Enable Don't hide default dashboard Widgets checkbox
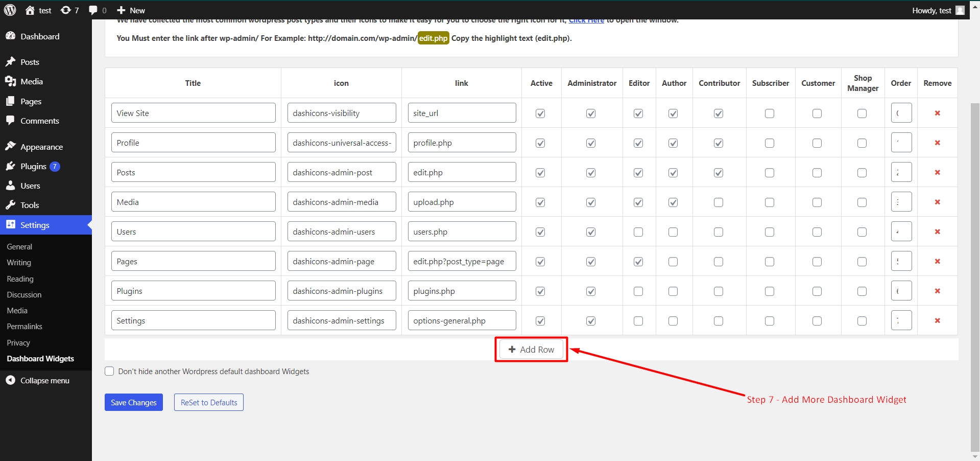Screen dimensions: 980x461 click(x=109, y=371)
